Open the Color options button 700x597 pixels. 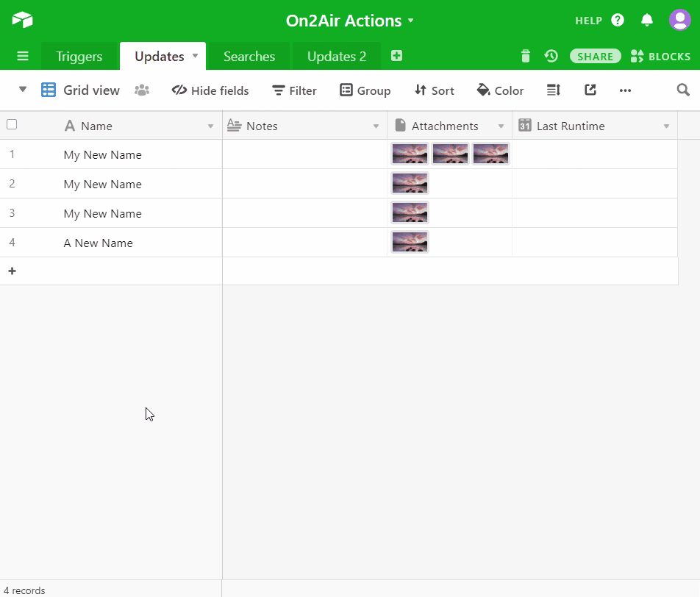point(500,90)
